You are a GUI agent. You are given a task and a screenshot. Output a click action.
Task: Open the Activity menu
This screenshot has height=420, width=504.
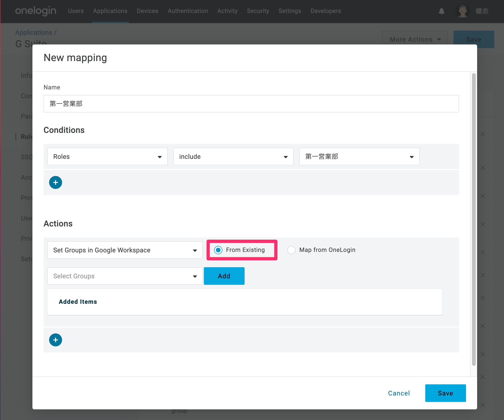point(227,11)
